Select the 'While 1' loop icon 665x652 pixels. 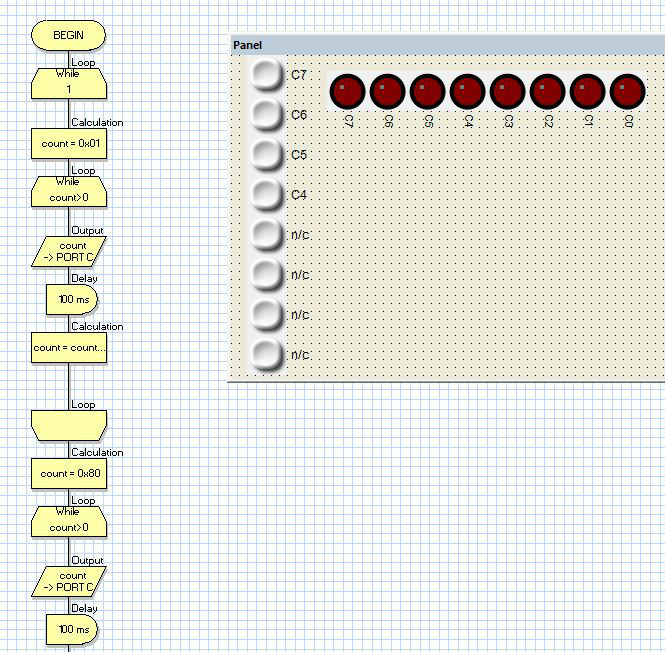68,83
